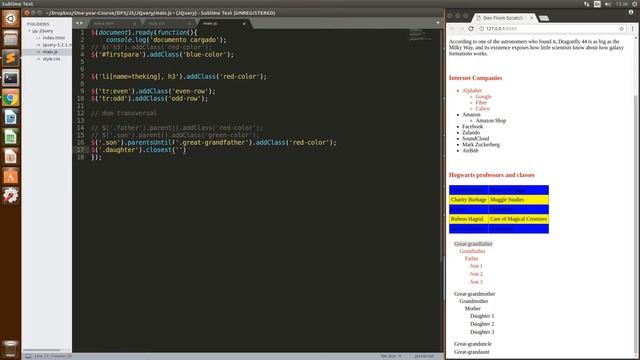Click tab scroll arrows left of tabs
The image size is (640, 360).
[79, 23]
